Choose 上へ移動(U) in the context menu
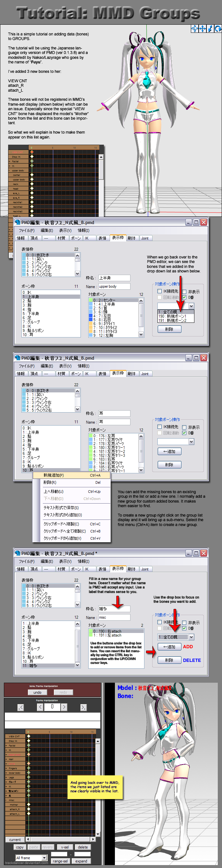Image resolution: width=222 pixels, height=868 pixels. [72, 492]
